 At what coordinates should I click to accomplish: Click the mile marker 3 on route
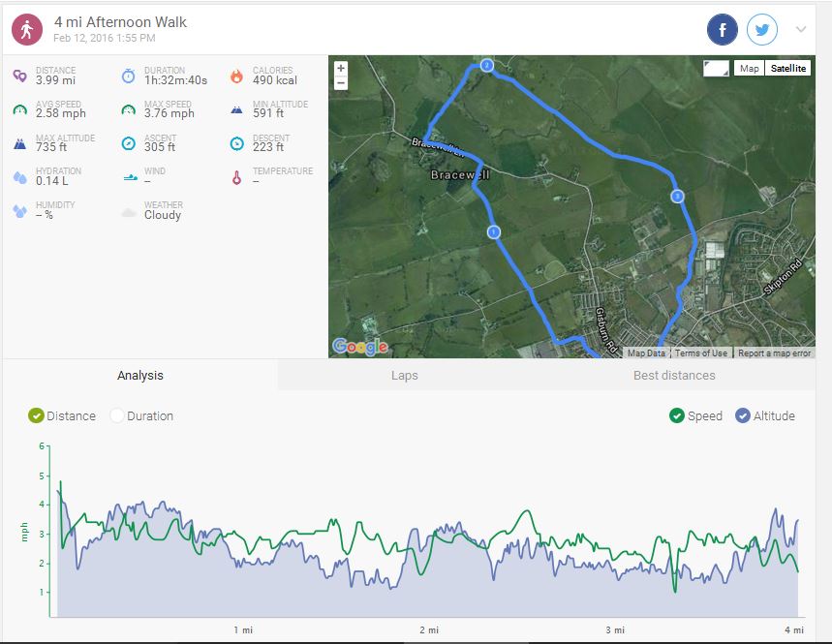click(x=677, y=197)
